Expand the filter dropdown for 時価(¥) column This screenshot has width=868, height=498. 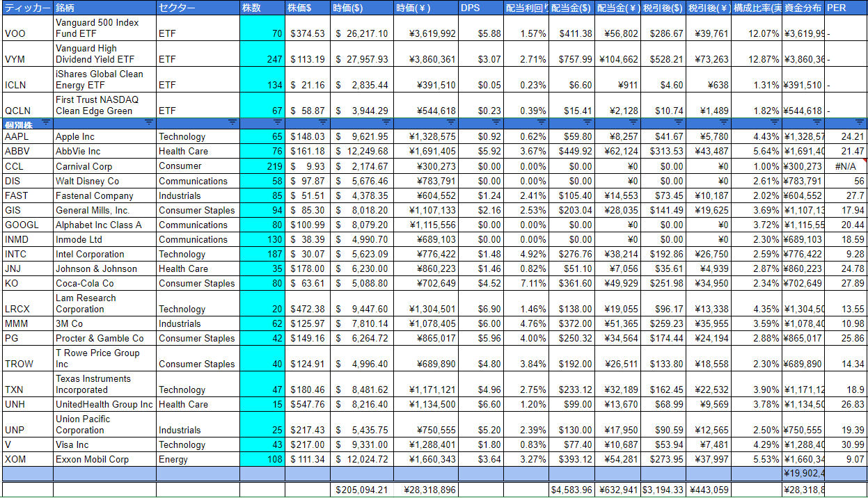pyautogui.click(x=451, y=122)
